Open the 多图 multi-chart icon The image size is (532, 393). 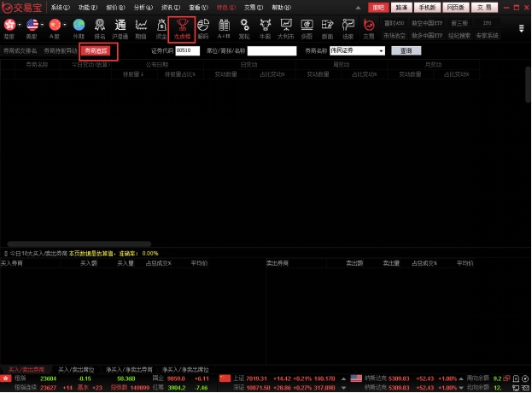306,28
